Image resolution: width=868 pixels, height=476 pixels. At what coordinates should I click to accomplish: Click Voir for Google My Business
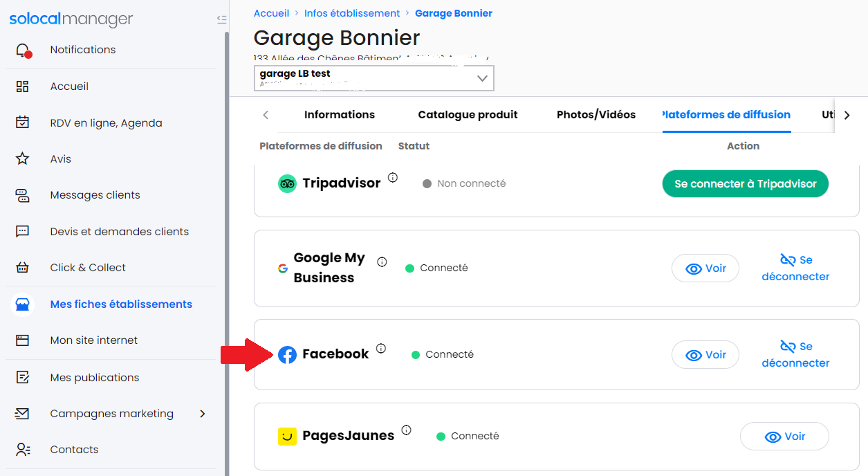click(x=705, y=268)
